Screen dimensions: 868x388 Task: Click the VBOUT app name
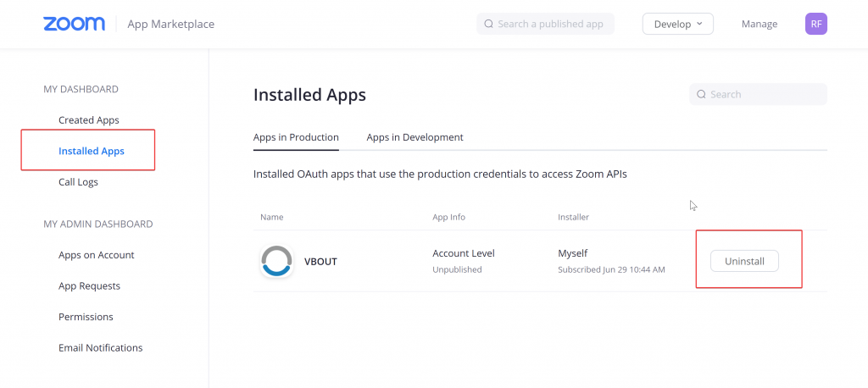click(320, 262)
